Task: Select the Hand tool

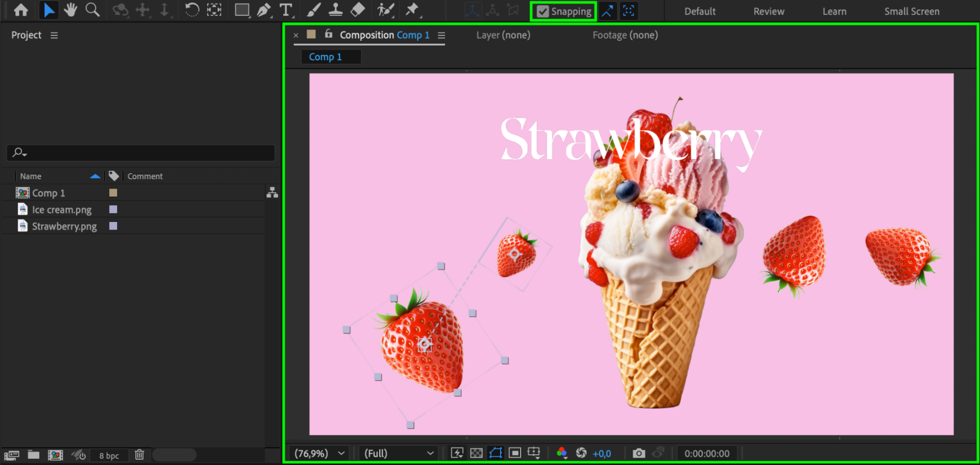Action: click(71, 10)
